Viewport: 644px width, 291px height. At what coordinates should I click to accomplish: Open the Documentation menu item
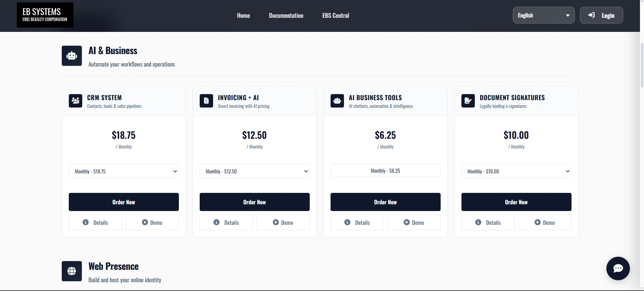(x=286, y=15)
